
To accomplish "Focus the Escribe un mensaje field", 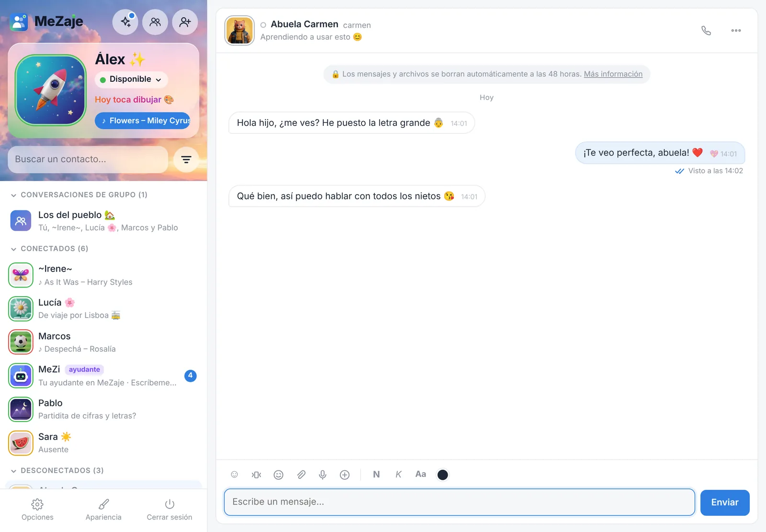I will coord(460,502).
